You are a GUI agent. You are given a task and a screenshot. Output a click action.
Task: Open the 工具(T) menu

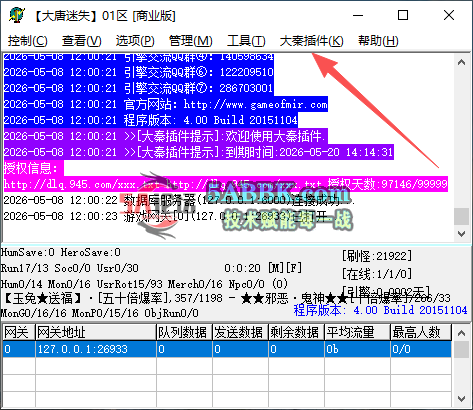tap(246, 41)
